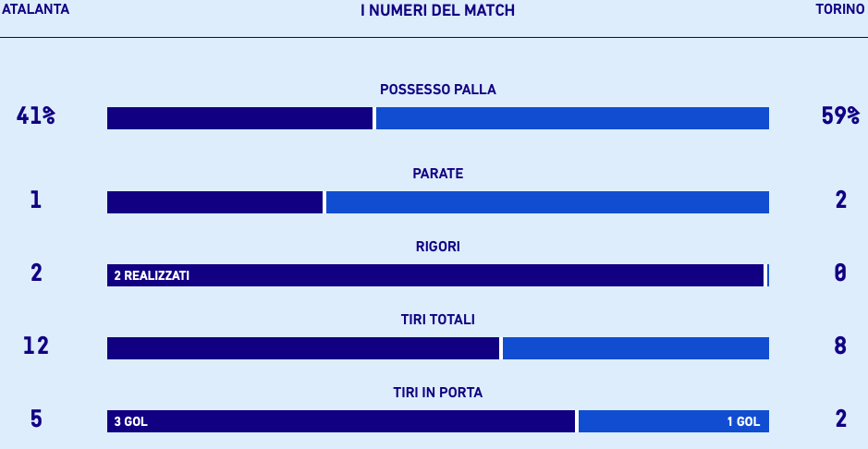Click Torino's light blue possession bar segment
The image size is (868, 449).
[x=572, y=118]
